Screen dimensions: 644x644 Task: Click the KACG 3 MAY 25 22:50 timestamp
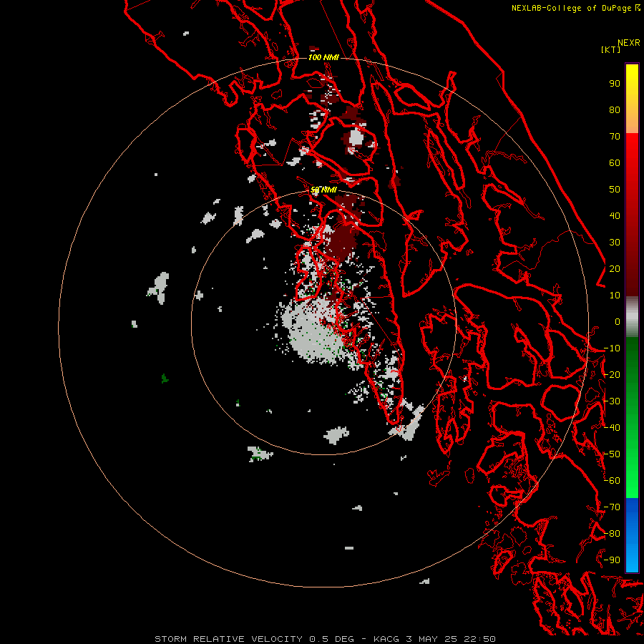pyautogui.click(x=434, y=639)
